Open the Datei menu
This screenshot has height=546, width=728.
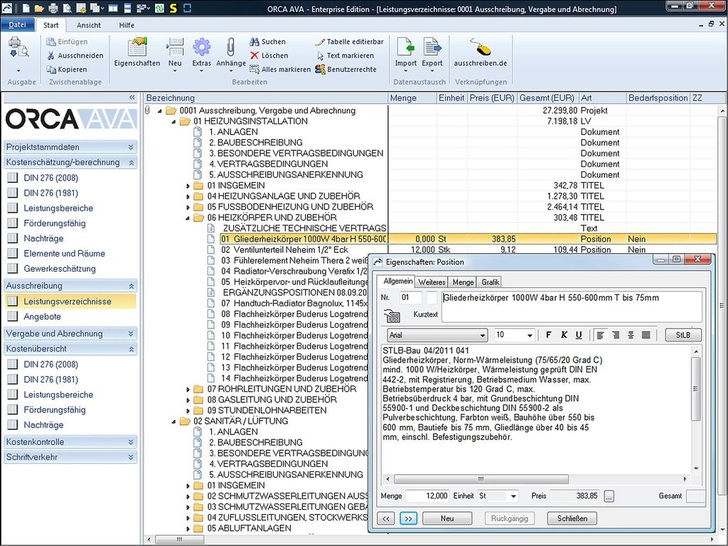[x=18, y=25]
